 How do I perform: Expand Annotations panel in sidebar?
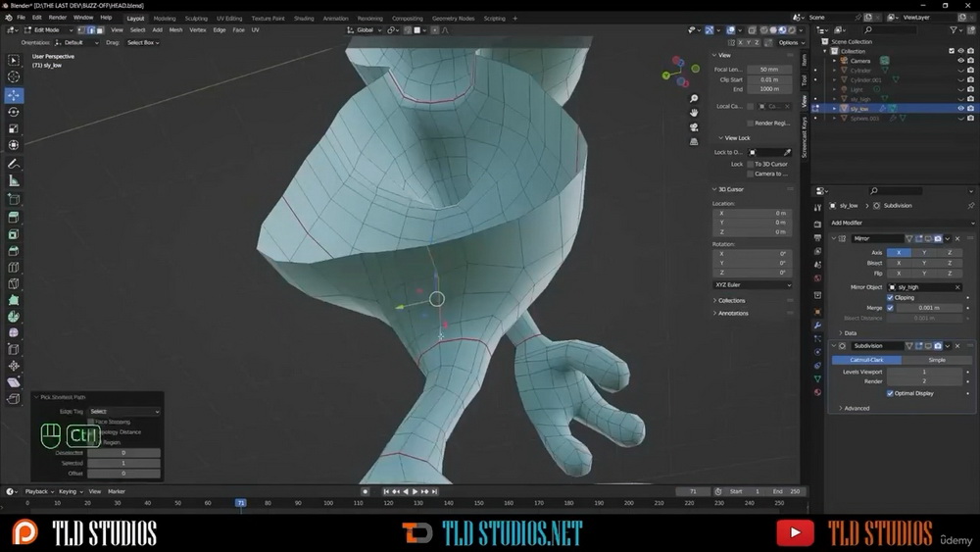click(x=732, y=313)
